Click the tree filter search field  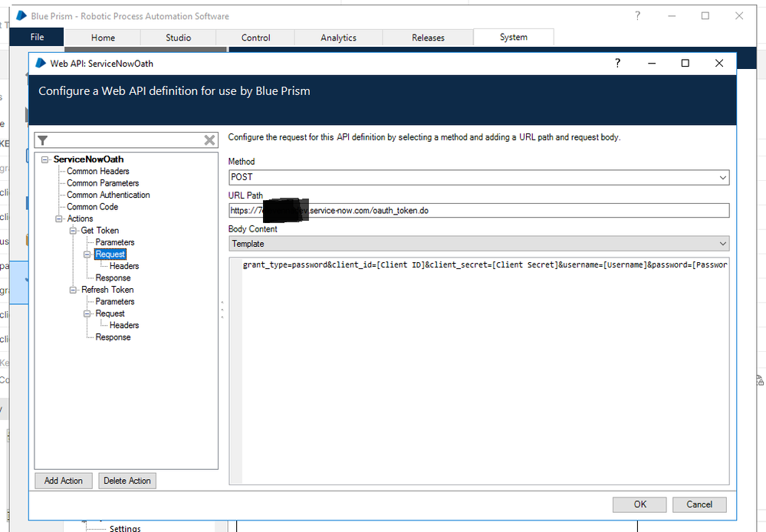126,141
